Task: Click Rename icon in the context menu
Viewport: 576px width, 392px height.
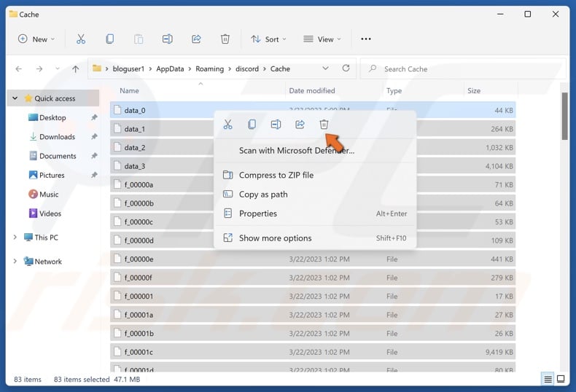Action: pyautogui.click(x=276, y=125)
